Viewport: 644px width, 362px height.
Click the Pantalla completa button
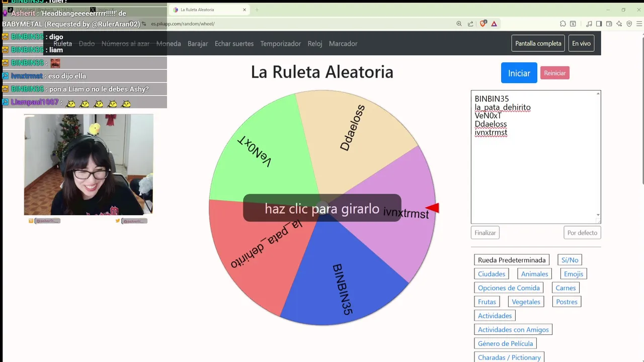[538, 43]
